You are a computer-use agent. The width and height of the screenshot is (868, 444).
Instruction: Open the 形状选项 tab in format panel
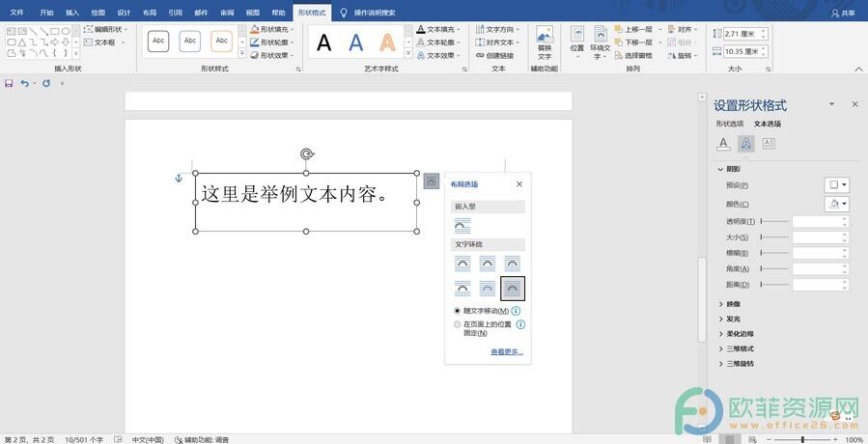tap(730, 124)
